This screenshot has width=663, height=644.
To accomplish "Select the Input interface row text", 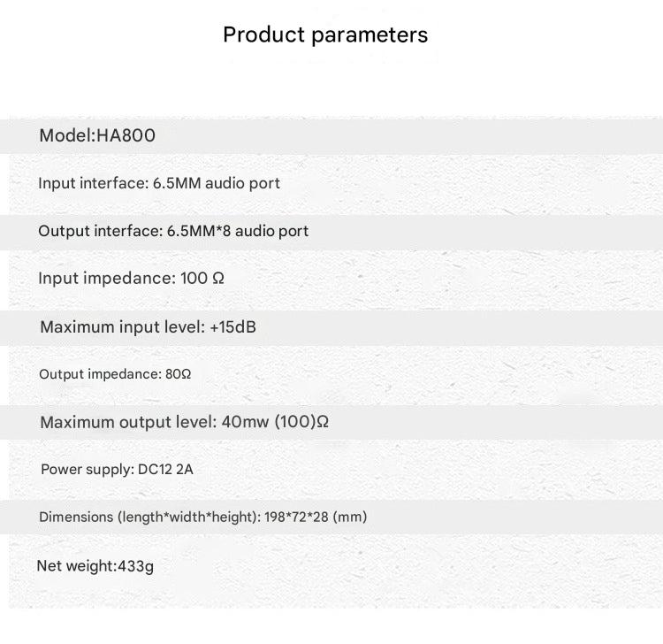I will 158,184.
